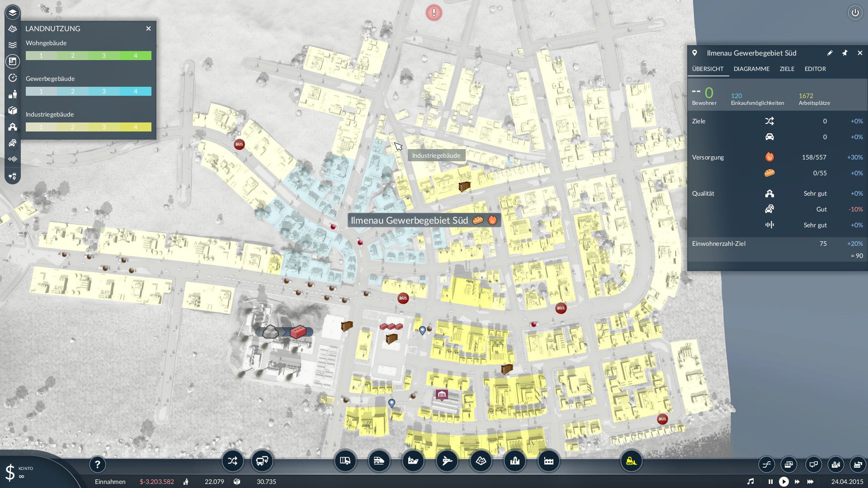Locate town via map marker icon

(694, 53)
